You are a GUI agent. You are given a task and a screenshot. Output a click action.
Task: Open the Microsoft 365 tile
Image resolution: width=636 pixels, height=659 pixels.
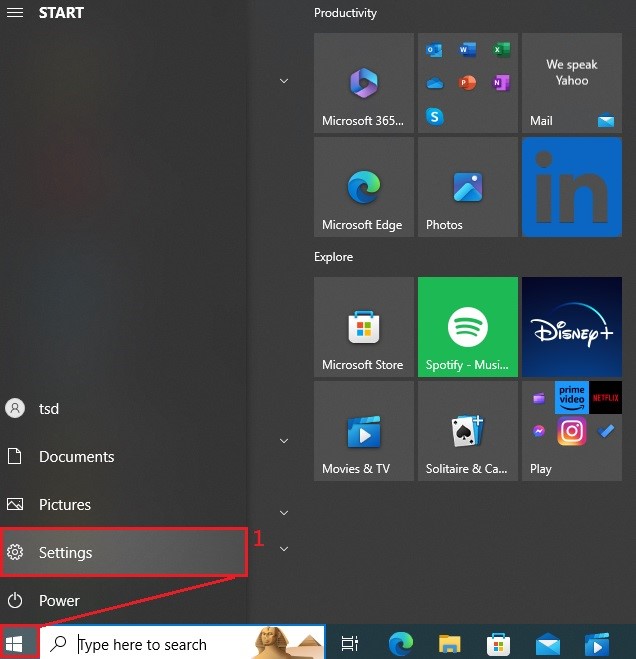pyautogui.click(x=364, y=83)
